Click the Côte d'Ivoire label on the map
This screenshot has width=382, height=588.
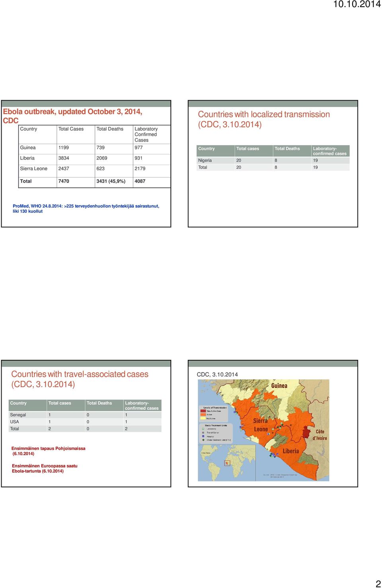320,435
